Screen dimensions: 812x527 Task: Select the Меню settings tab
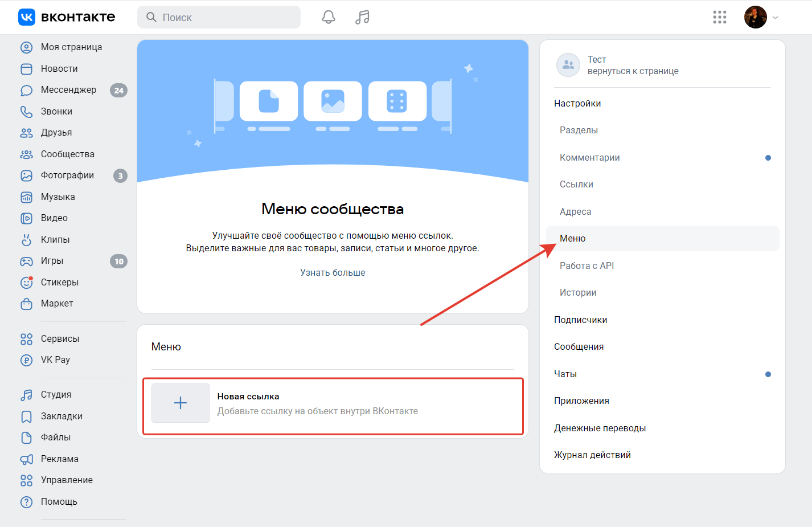(662, 239)
